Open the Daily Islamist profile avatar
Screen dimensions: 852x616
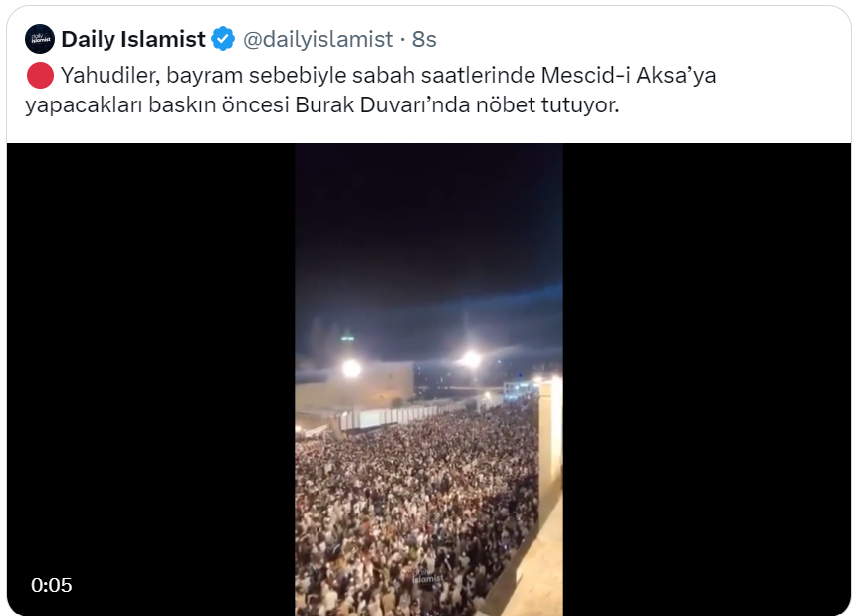tap(40, 39)
